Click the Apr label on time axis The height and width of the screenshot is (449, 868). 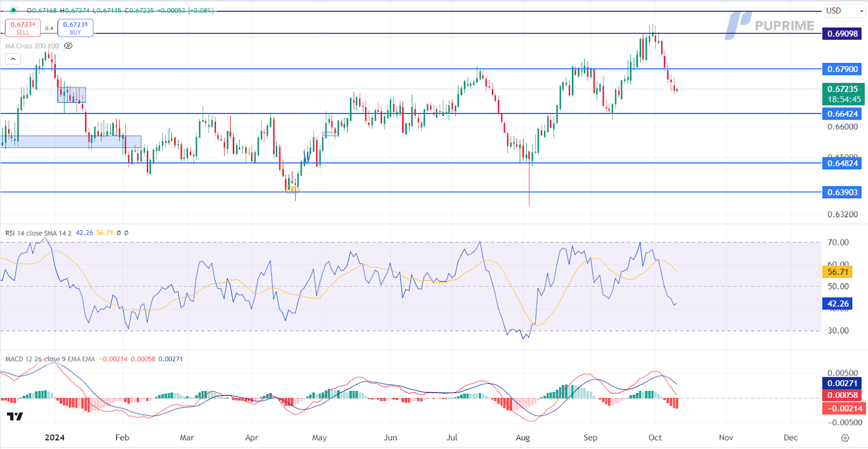click(x=252, y=438)
